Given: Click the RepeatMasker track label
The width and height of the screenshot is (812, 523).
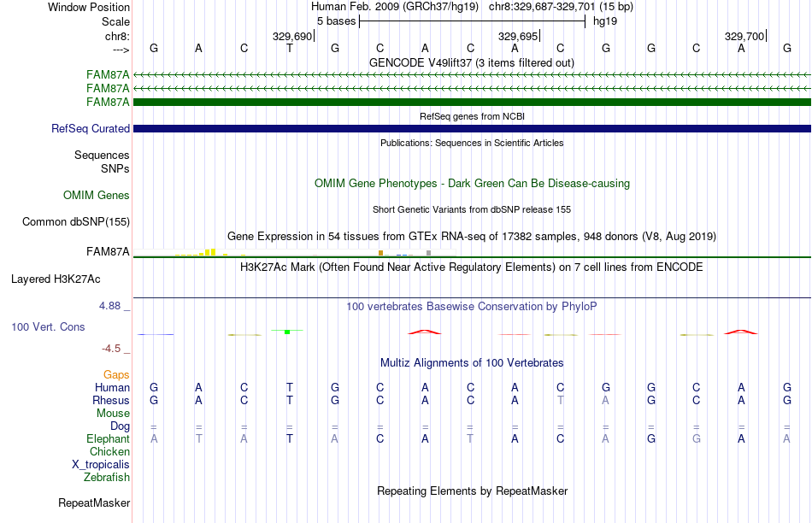Looking at the screenshot, I should point(94,502).
